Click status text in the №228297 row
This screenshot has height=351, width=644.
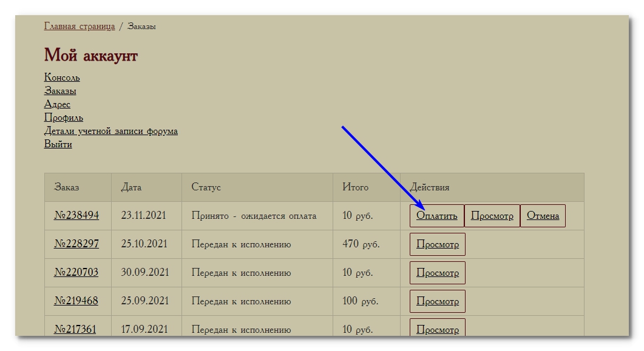pyautogui.click(x=241, y=244)
